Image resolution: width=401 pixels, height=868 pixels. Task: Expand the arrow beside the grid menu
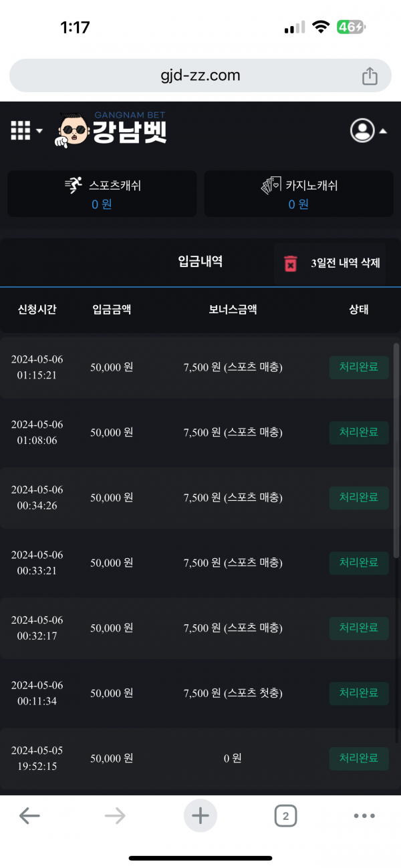tap(39, 131)
